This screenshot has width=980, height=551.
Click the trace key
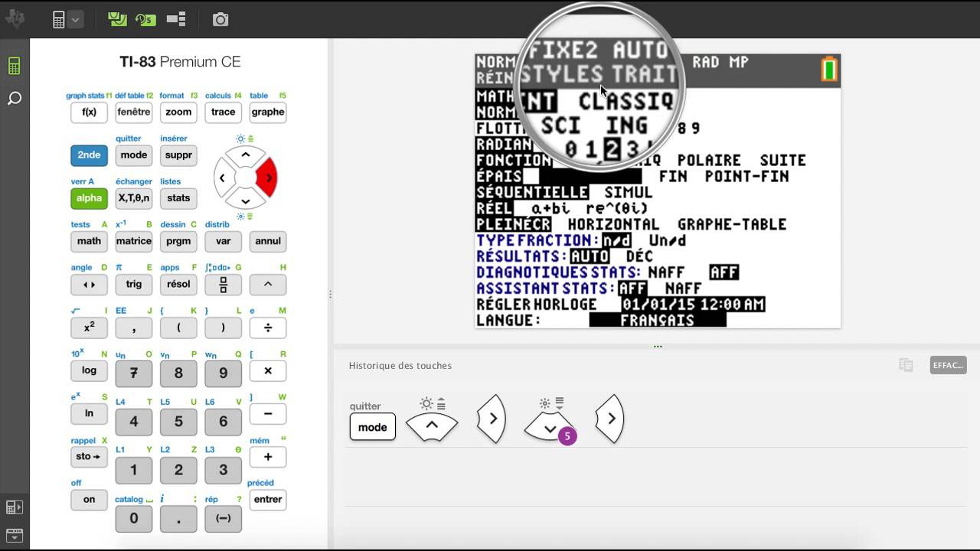[x=224, y=112]
